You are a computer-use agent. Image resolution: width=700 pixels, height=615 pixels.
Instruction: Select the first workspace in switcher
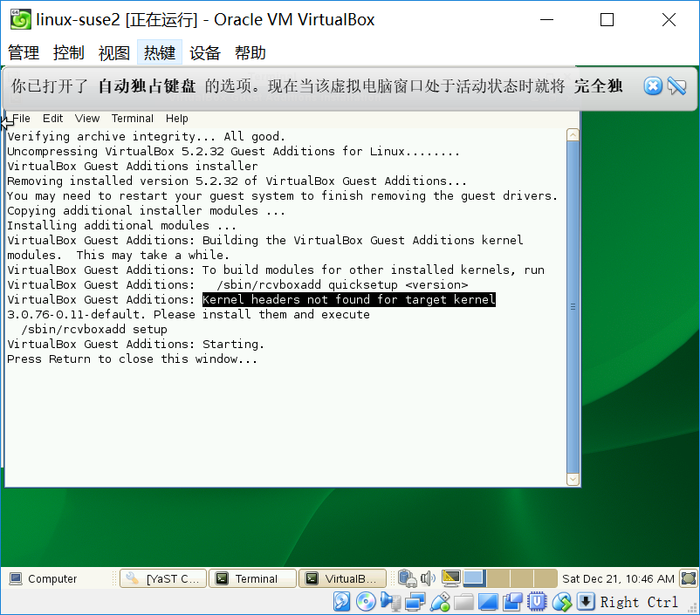(x=474, y=578)
